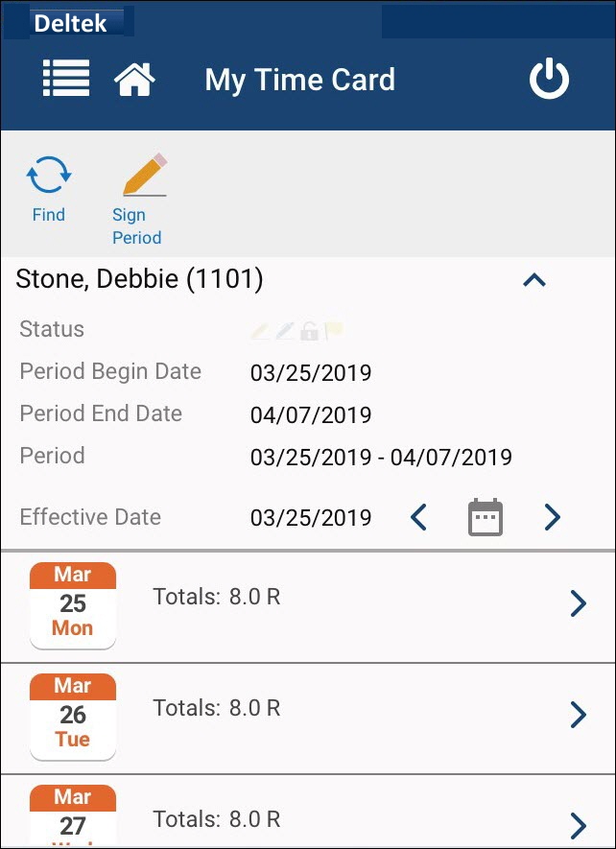This screenshot has width=616, height=849.
Task: Open the Effective Date calendar picker
Action: [486, 518]
